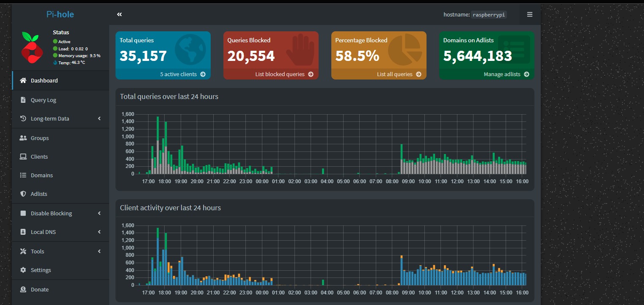The width and height of the screenshot is (644, 305).
Task: Click the 'Manage adlists' link
Action: [506, 74]
